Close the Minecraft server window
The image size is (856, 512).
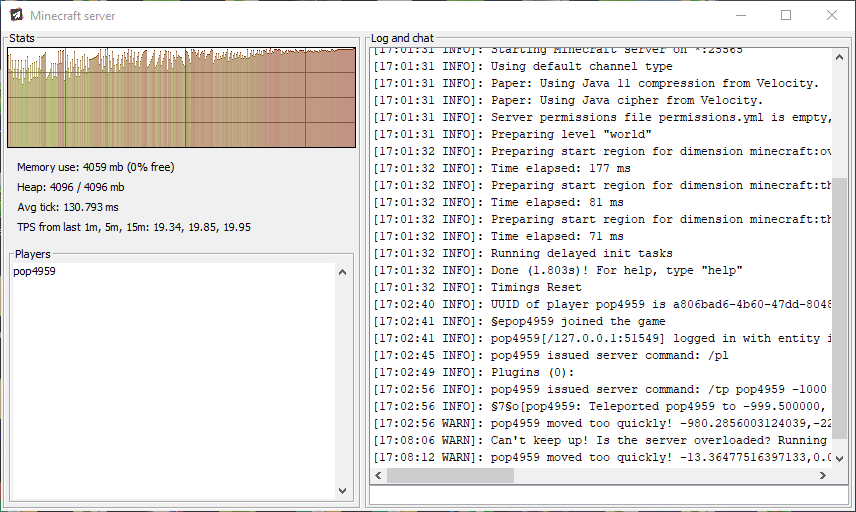point(831,15)
